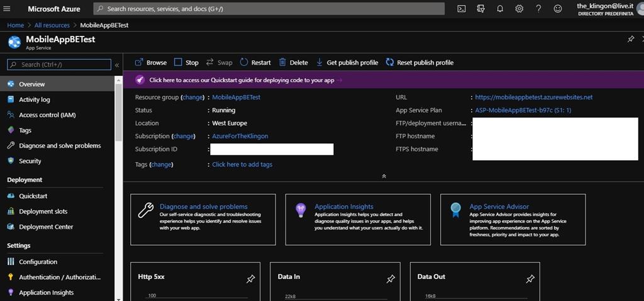This screenshot has height=301, width=644.
Task: Open the App Service Advisor tile
Action: 513,220
